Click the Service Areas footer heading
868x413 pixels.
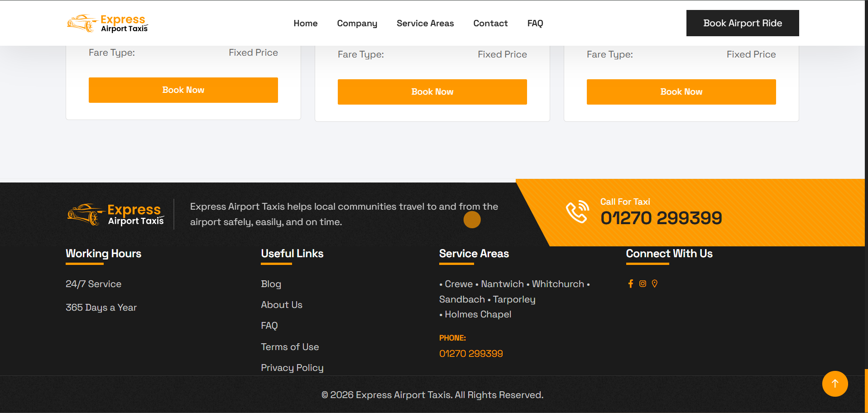[474, 254]
